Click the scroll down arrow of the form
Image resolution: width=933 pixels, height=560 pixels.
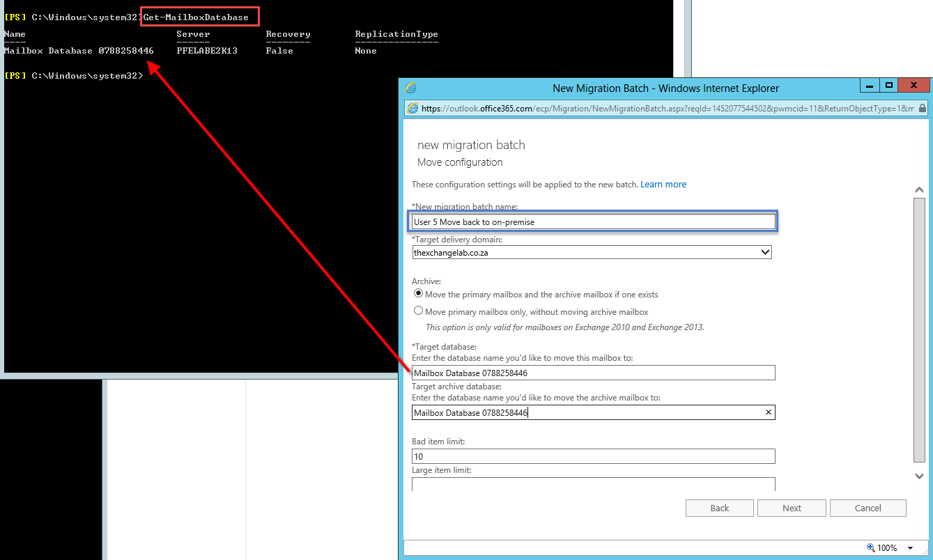[x=919, y=476]
